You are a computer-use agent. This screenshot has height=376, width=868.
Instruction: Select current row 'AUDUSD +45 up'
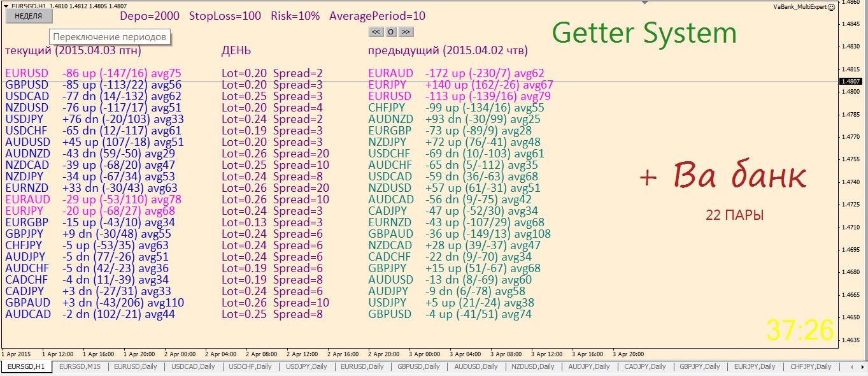[94, 142]
